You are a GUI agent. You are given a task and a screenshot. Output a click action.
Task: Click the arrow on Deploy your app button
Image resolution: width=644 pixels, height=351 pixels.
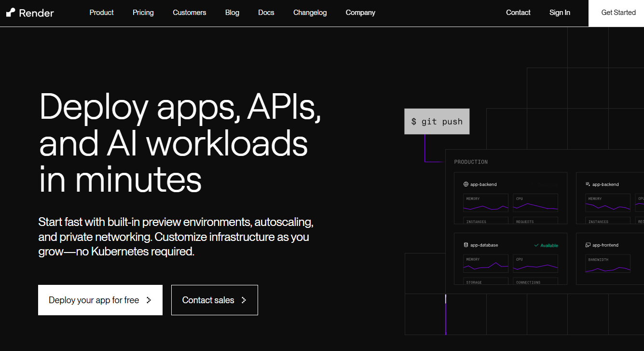pos(149,300)
